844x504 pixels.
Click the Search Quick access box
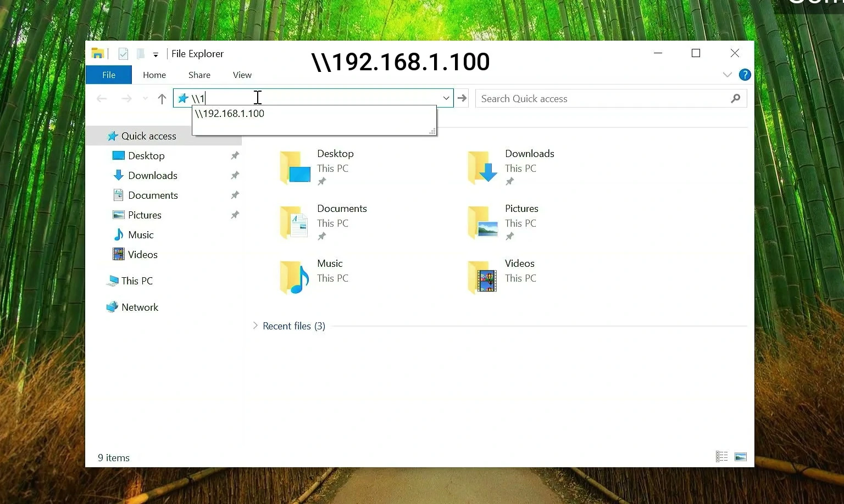point(611,99)
